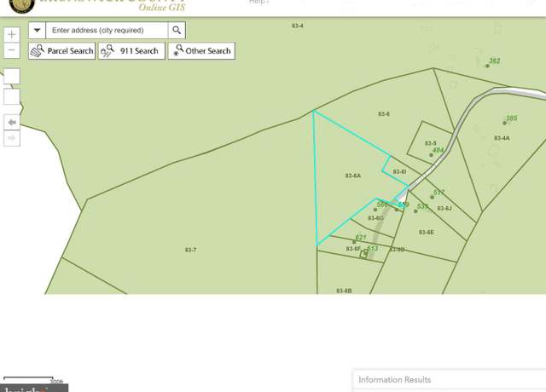Screen dimensions: 546x392
Task: Select parcel label 83-4A on map
Action: pos(502,138)
